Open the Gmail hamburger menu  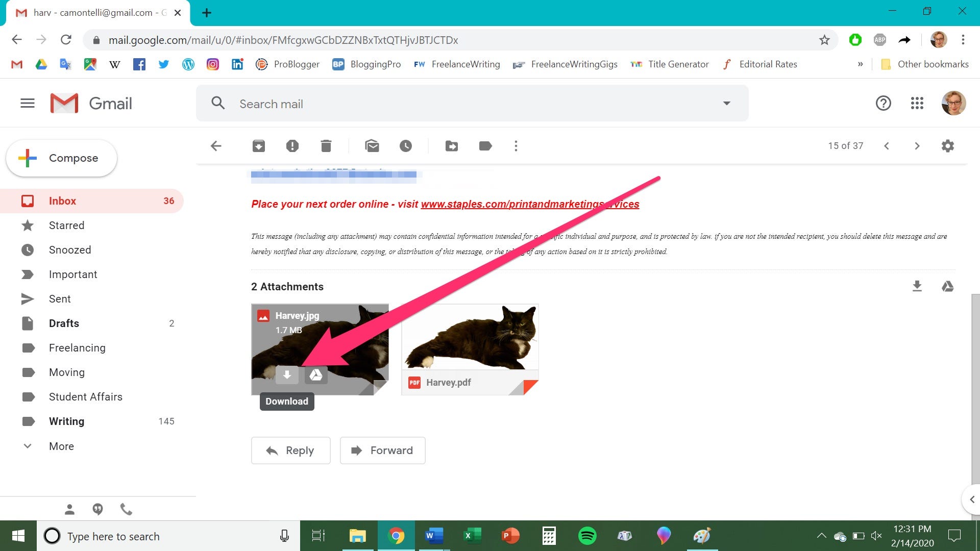click(x=28, y=103)
